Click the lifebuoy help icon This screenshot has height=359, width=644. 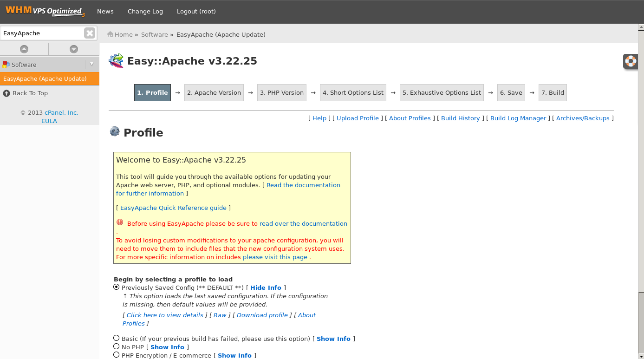point(630,61)
